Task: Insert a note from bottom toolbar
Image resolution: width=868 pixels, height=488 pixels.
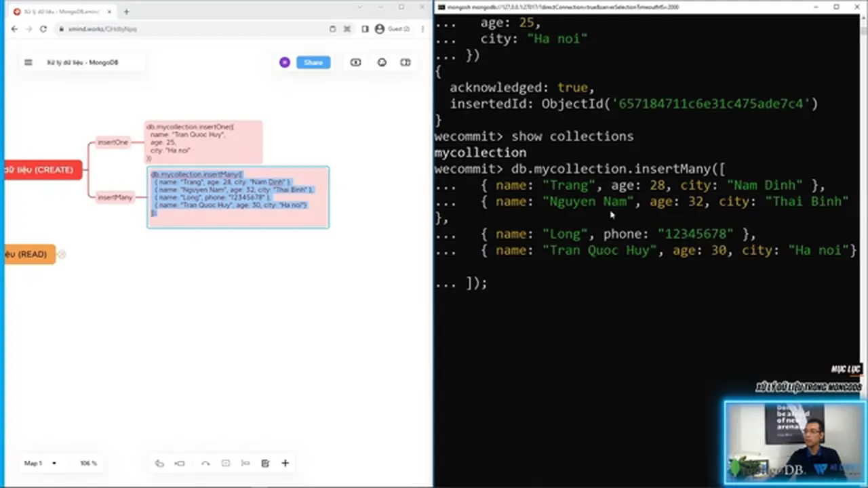Action: click(x=265, y=464)
